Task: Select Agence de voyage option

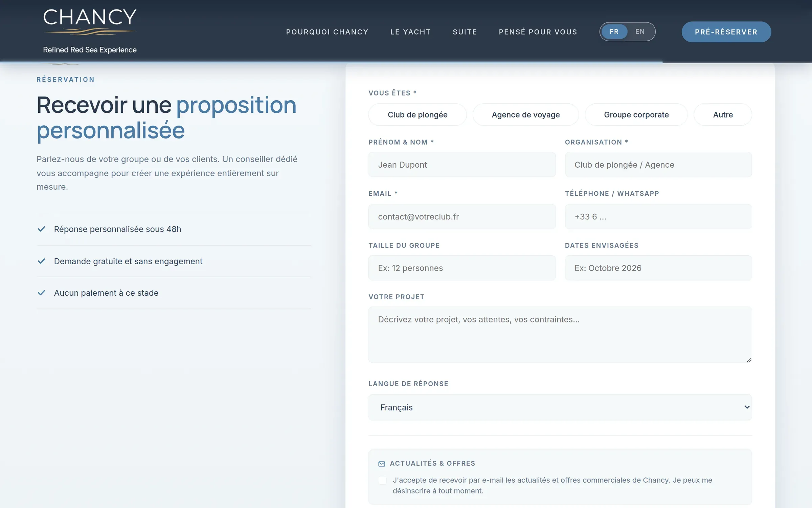Action: coord(526,115)
